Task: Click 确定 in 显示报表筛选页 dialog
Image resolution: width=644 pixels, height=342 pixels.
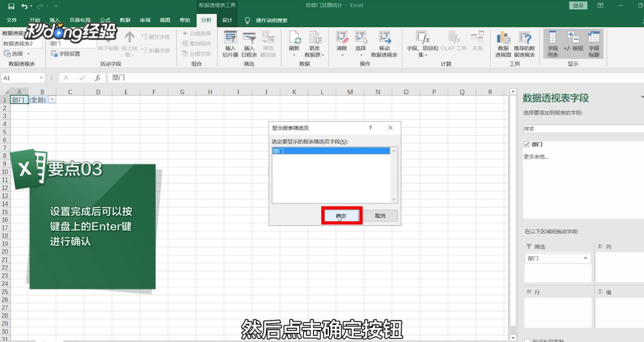Action: coord(341,216)
